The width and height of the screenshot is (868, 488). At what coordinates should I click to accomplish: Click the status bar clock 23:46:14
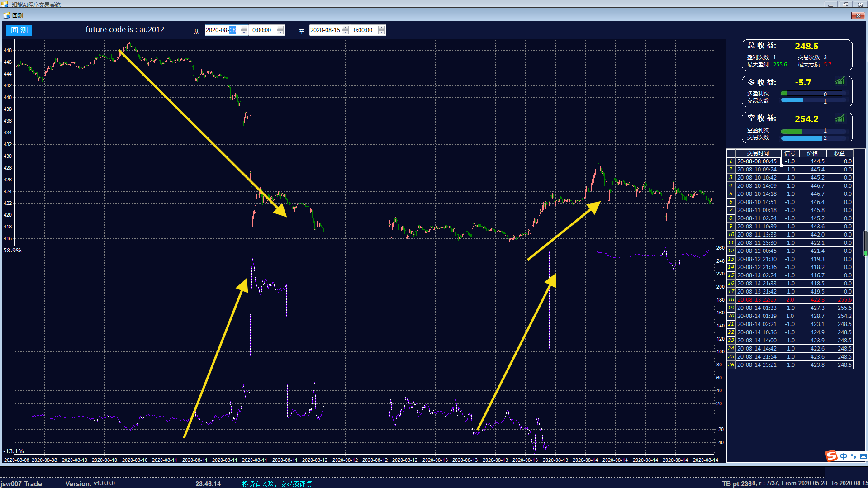(208, 484)
